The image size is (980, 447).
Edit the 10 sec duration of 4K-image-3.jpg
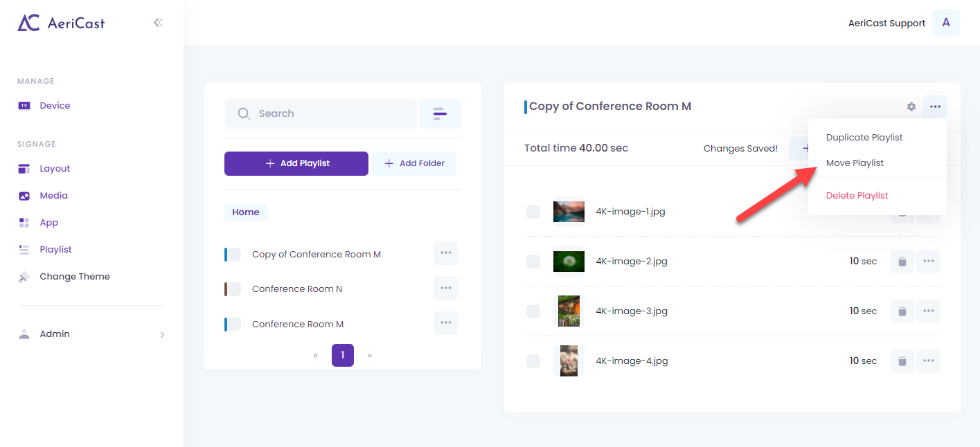pyautogui.click(x=863, y=311)
